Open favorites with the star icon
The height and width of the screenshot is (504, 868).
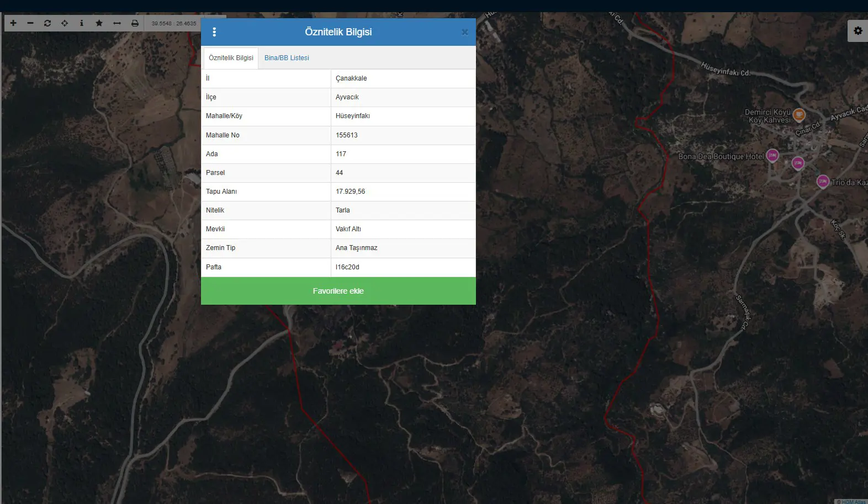click(99, 23)
